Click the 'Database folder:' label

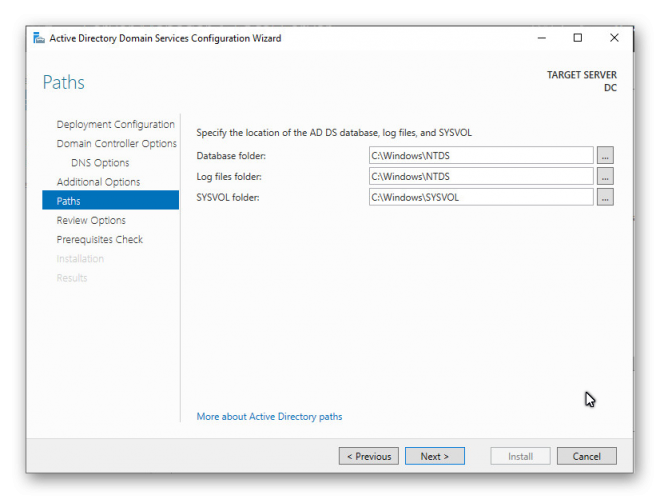(x=231, y=156)
